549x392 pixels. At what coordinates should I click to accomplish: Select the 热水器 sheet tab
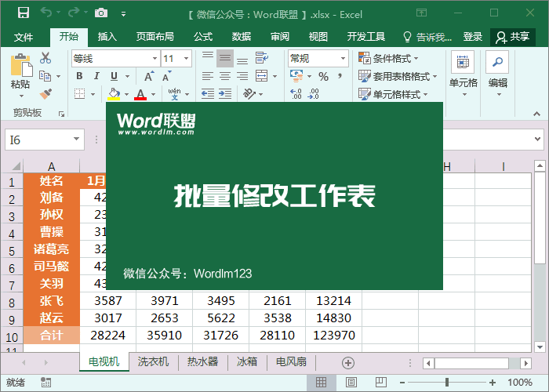(x=202, y=361)
